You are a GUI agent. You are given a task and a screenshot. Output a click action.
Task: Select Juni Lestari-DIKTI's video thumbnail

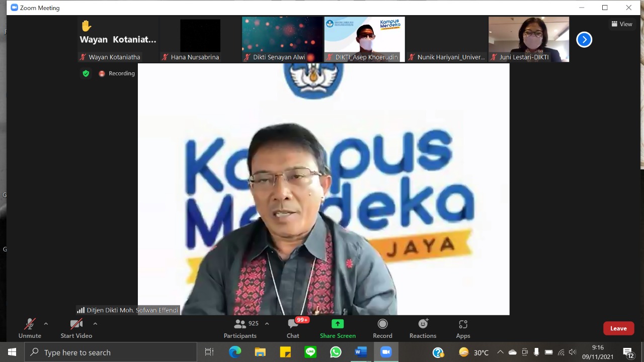(x=529, y=39)
